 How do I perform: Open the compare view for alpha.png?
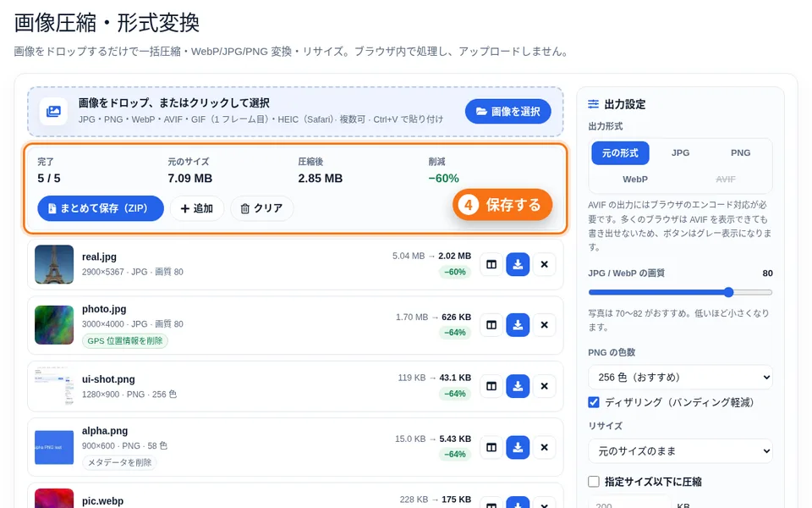tap(491, 447)
